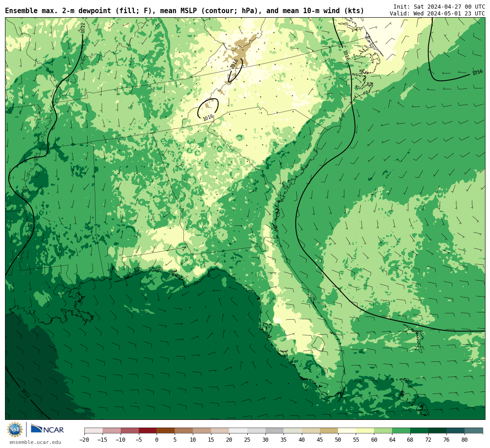Click the 1016 label beside the tan mountain area
490x448 pixels.
(x=234, y=64)
